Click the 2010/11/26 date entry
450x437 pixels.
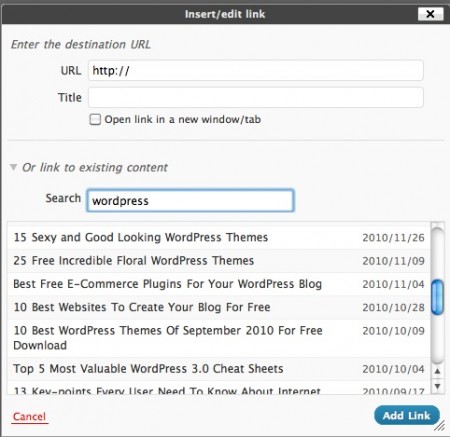click(393, 238)
